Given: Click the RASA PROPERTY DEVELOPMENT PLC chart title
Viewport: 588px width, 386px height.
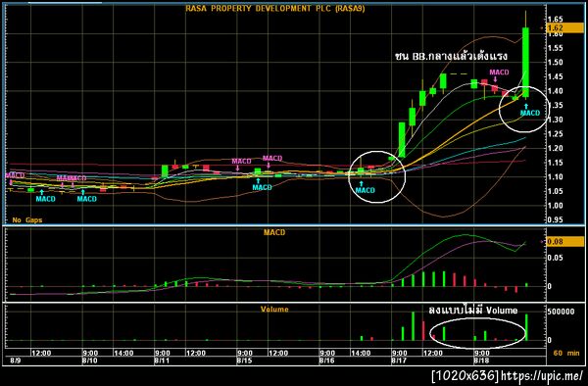Looking at the screenshot, I should point(274,8).
